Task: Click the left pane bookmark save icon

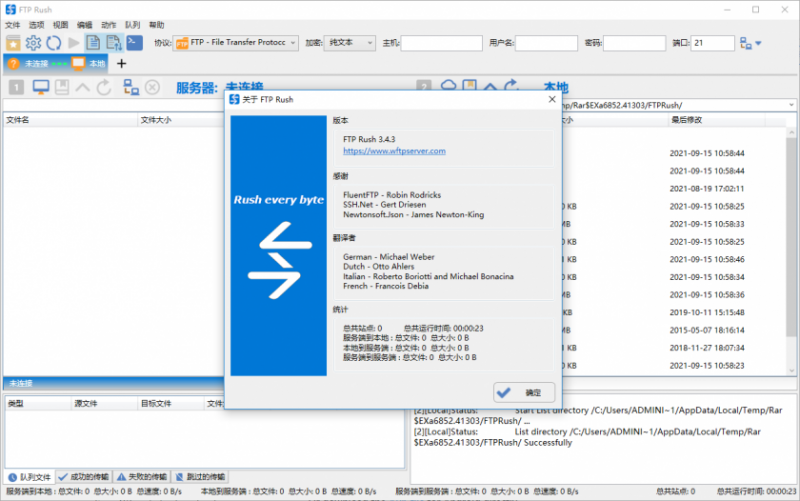Action: pos(62,87)
